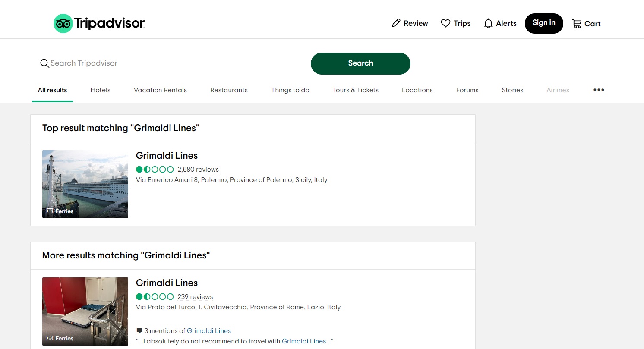The width and height of the screenshot is (644, 349).
Task: Open the Tripadvisor owl logo homepage
Action: click(63, 23)
